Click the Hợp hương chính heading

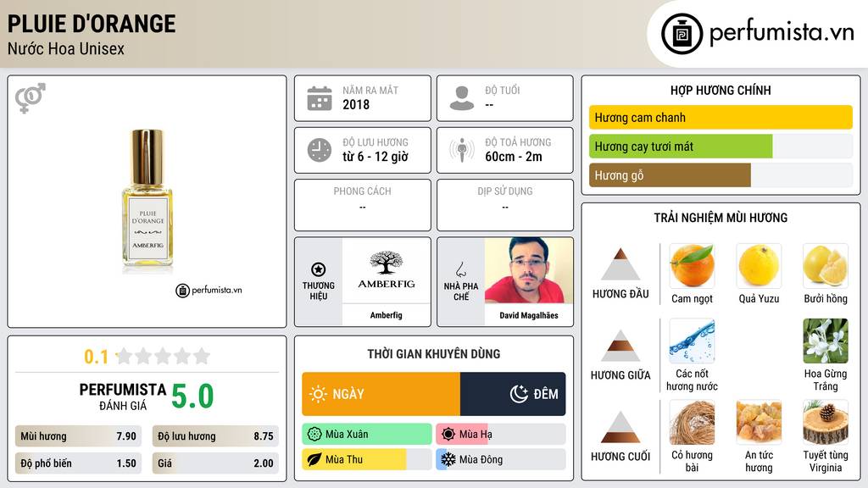click(721, 90)
